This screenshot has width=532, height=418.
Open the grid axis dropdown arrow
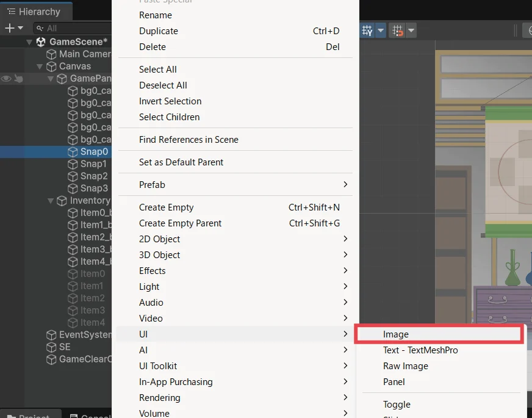click(381, 31)
